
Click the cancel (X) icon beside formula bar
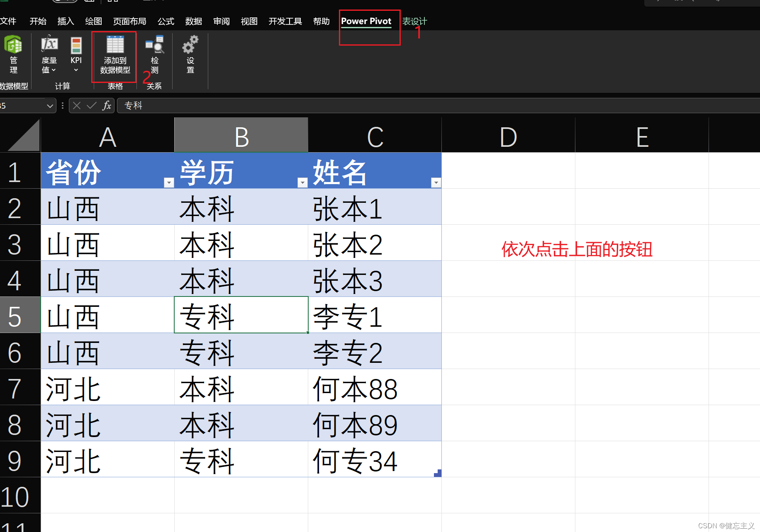pyautogui.click(x=76, y=105)
